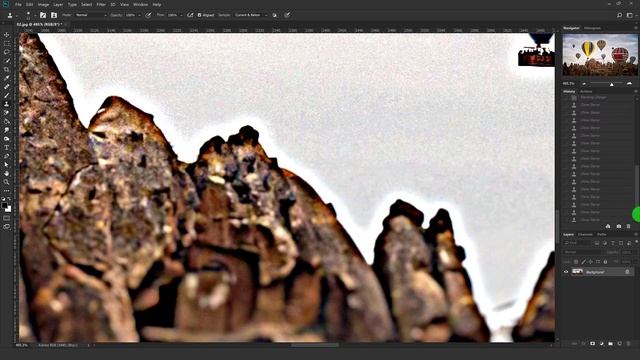The image size is (640, 360).
Task: Select the Type tool
Action: point(7,147)
